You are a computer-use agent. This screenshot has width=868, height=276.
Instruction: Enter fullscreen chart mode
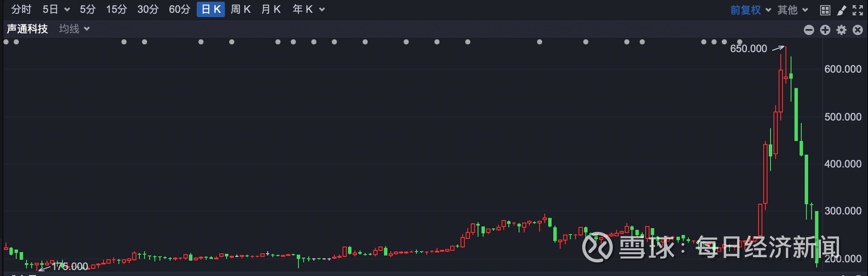[x=858, y=10]
